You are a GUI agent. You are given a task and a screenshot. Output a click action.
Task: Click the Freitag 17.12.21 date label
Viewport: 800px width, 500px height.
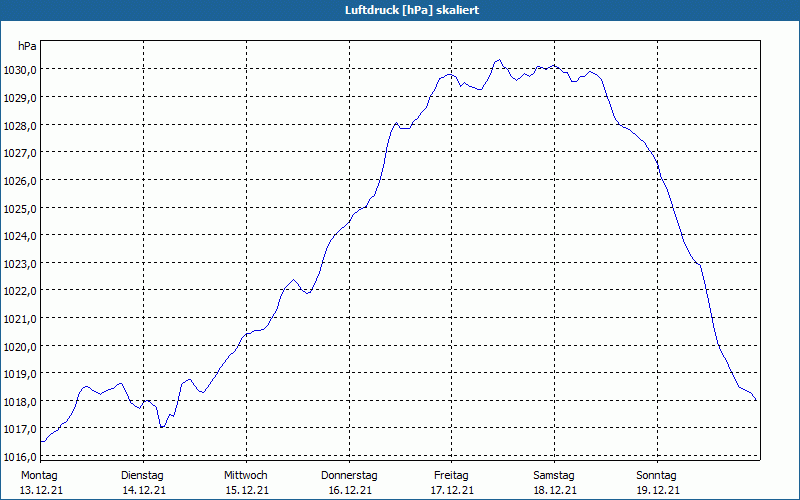pos(452,483)
